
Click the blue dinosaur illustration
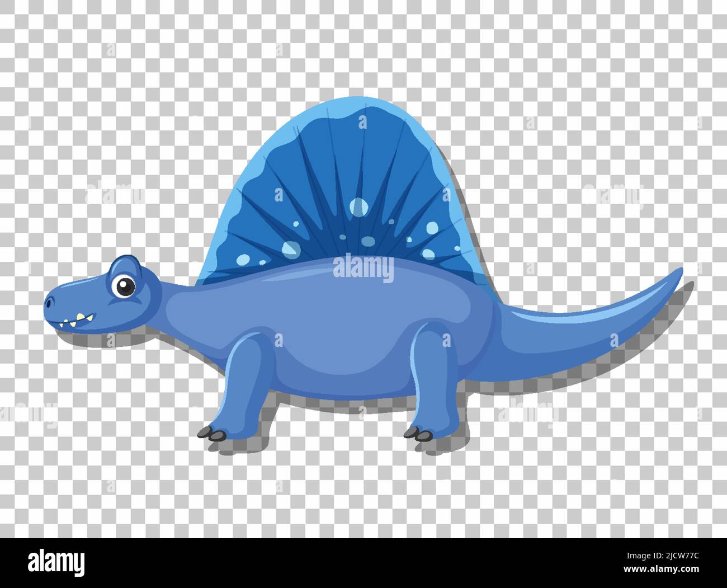(363, 269)
